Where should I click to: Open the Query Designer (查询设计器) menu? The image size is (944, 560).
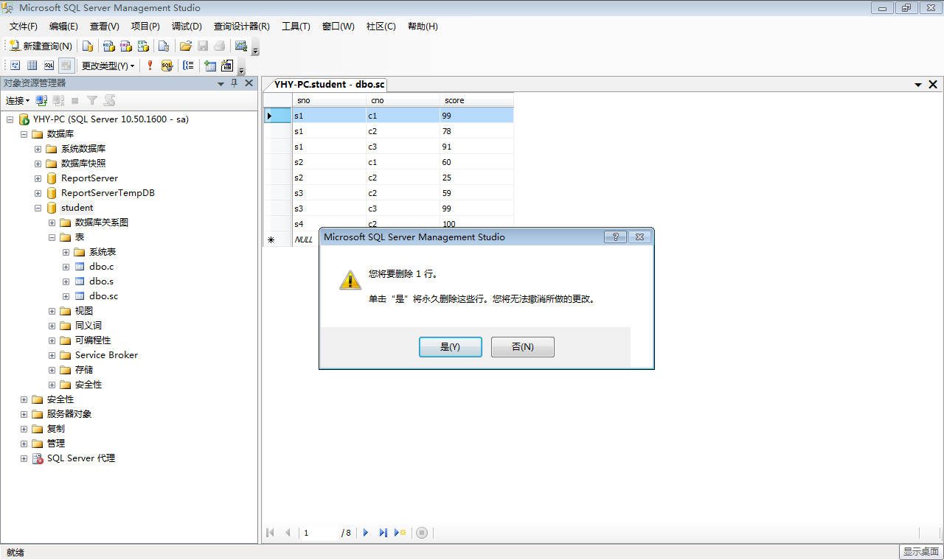pyautogui.click(x=242, y=27)
